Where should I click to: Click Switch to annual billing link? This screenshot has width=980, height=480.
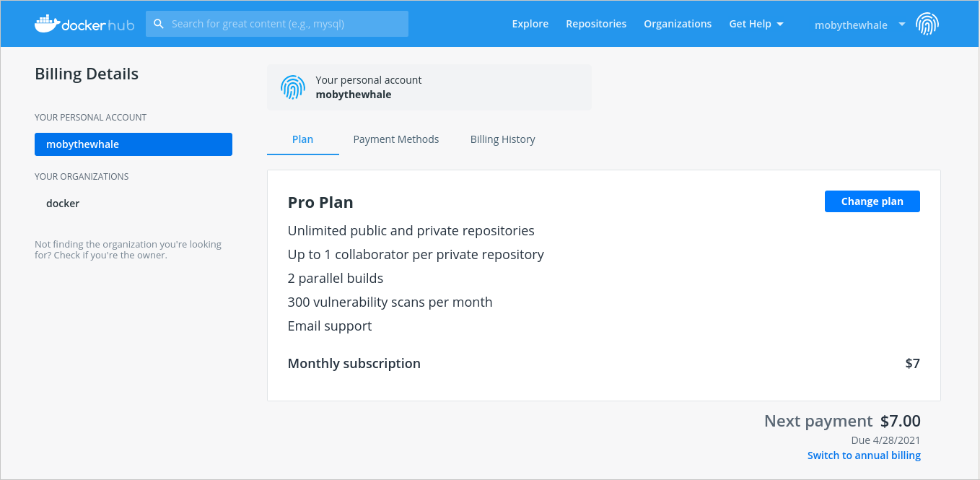pos(864,455)
